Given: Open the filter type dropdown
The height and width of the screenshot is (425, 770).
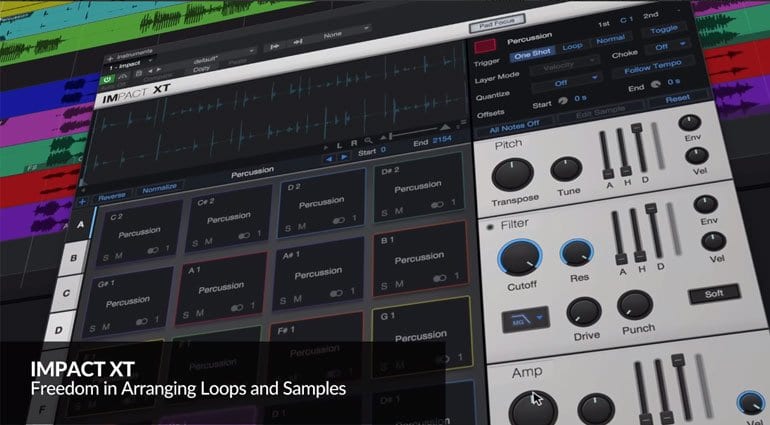Looking at the screenshot, I should 525,319.
